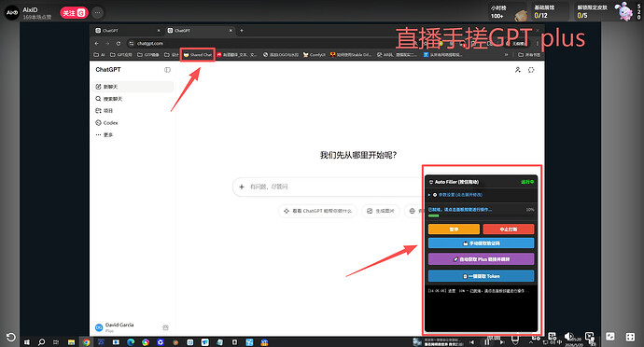The image size is (644, 347).
Task: Click the globe search suggestion chip
Action: pos(413,211)
